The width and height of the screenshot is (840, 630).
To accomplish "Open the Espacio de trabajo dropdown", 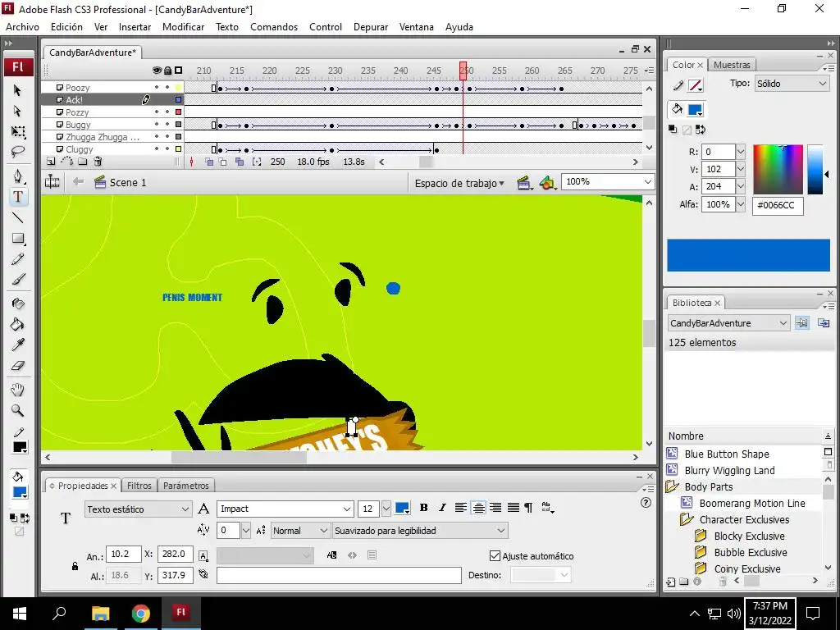I will 459,183.
